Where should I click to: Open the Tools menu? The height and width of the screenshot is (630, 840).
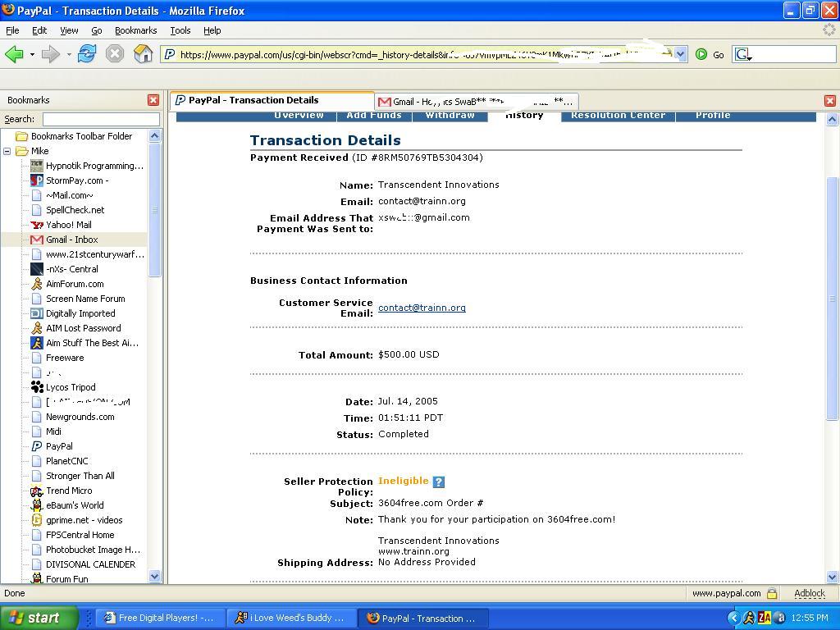[x=180, y=30]
